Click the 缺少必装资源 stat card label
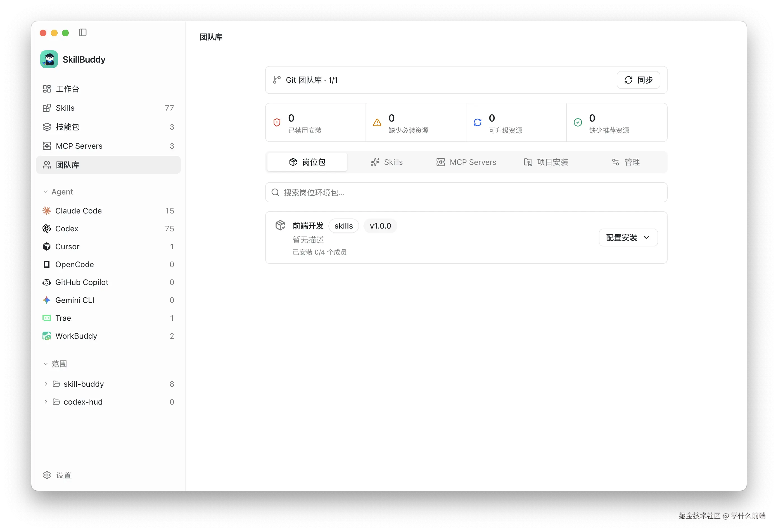 (x=408, y=130)
